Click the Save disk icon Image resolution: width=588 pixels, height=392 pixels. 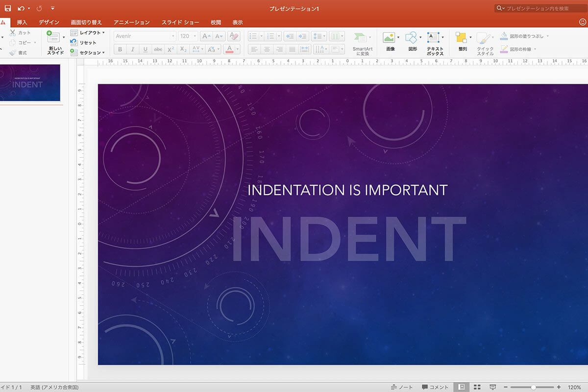coord(7,8)
